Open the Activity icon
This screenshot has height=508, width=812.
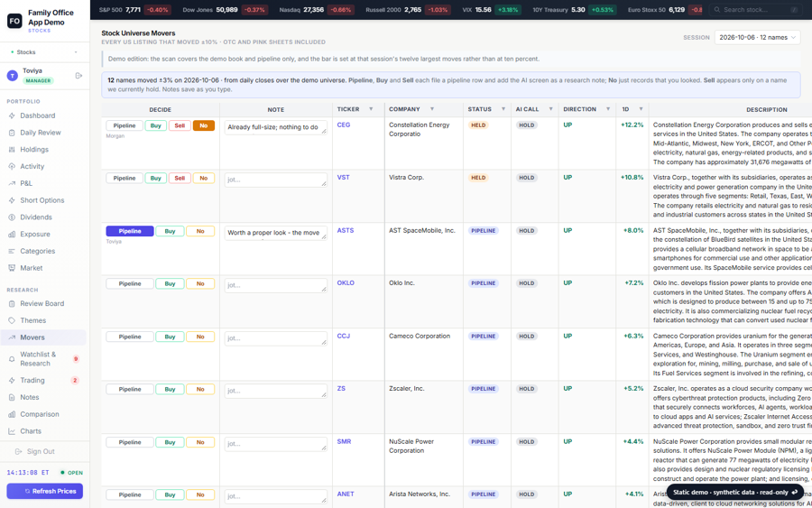[12, 166]
